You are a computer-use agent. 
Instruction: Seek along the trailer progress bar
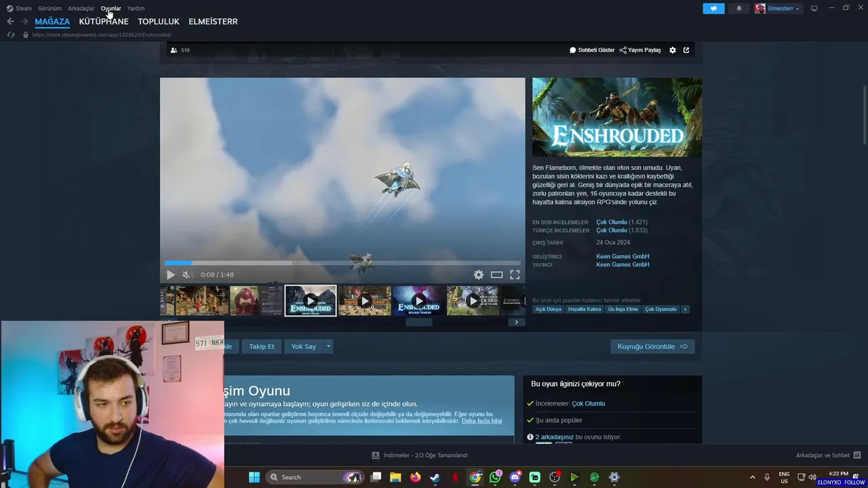pyautogui.click(x=342, y=263)
